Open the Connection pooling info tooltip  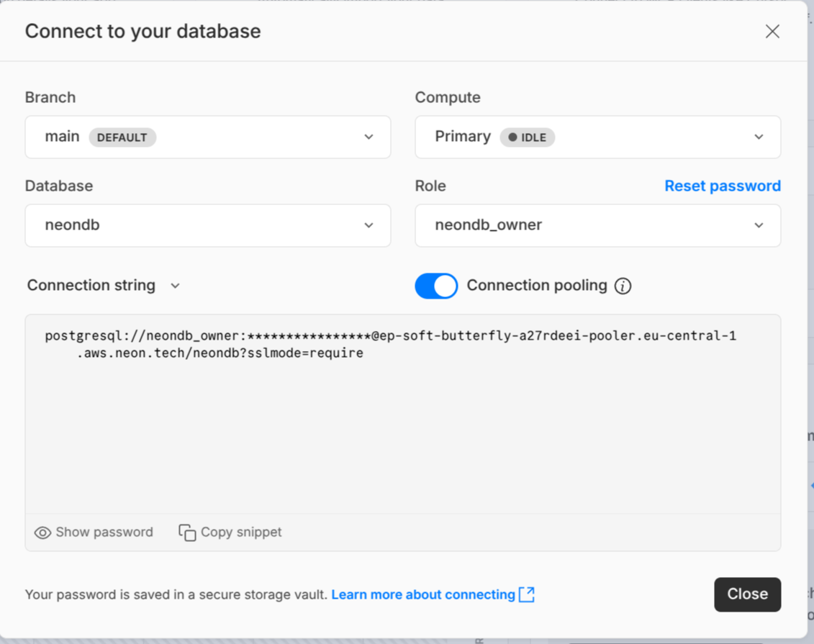623,286
